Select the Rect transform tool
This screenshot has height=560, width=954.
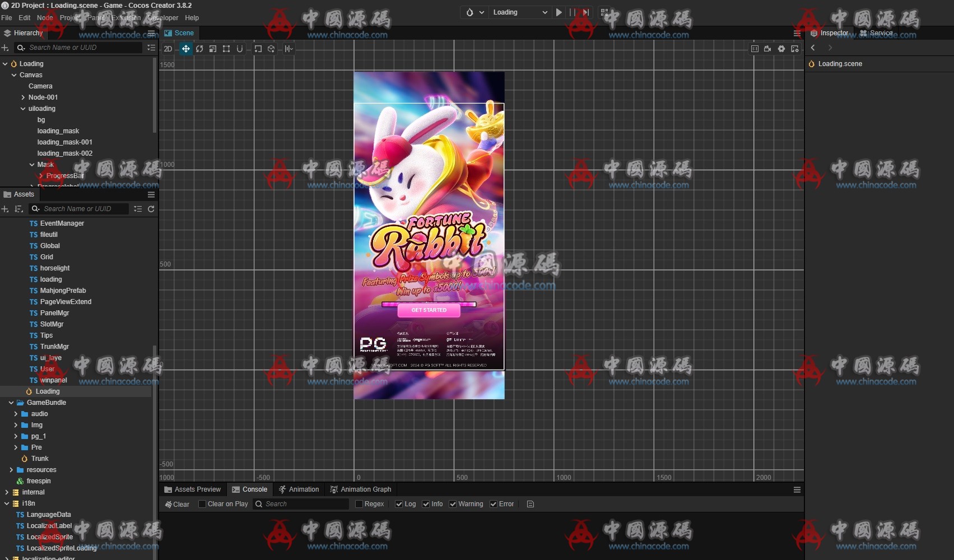coord(226,49)
